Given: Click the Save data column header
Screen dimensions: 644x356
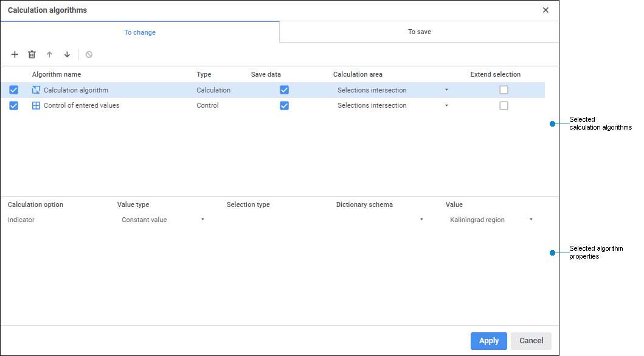Looking at the screenshot, I should click(x=266, y=74).
